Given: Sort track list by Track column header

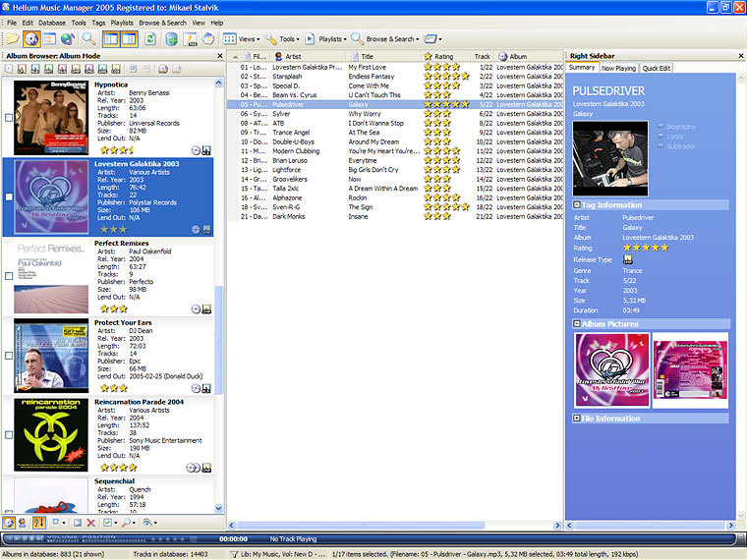Looking at the screenshot, I should coord(482,56).
